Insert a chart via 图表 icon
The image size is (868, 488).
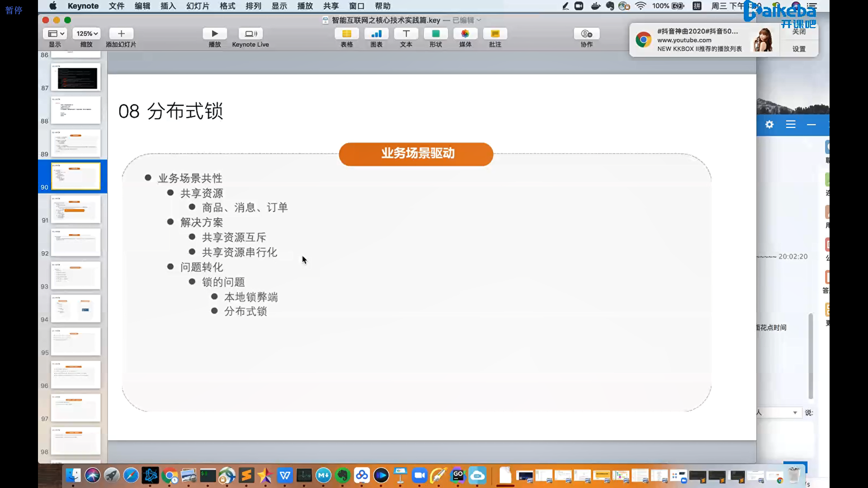tap(376, 34)
